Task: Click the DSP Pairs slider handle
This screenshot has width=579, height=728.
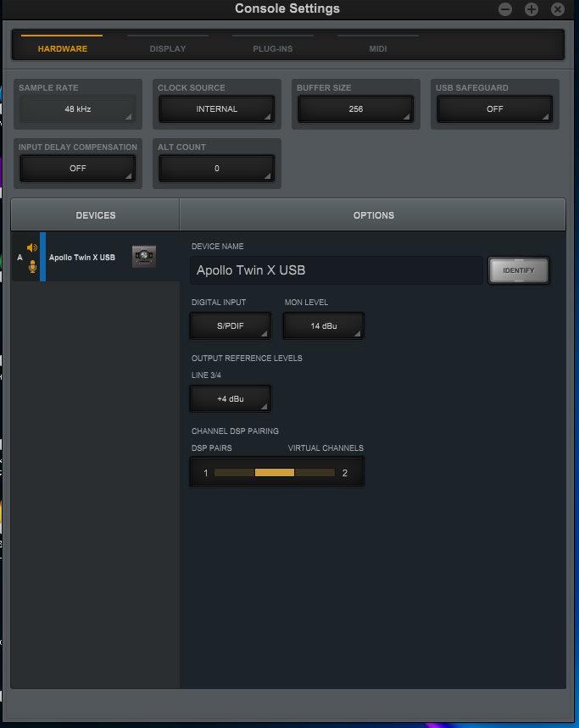Action: pos(275,473)
